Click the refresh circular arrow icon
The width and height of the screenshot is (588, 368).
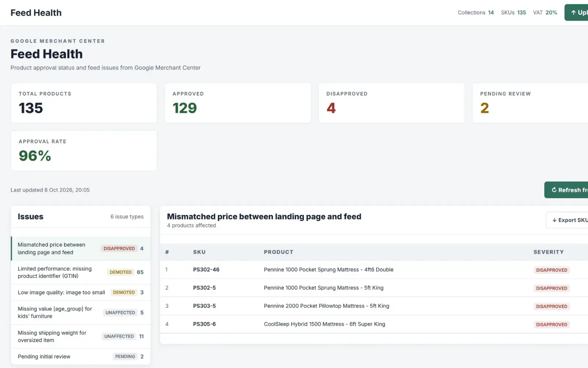554,190
